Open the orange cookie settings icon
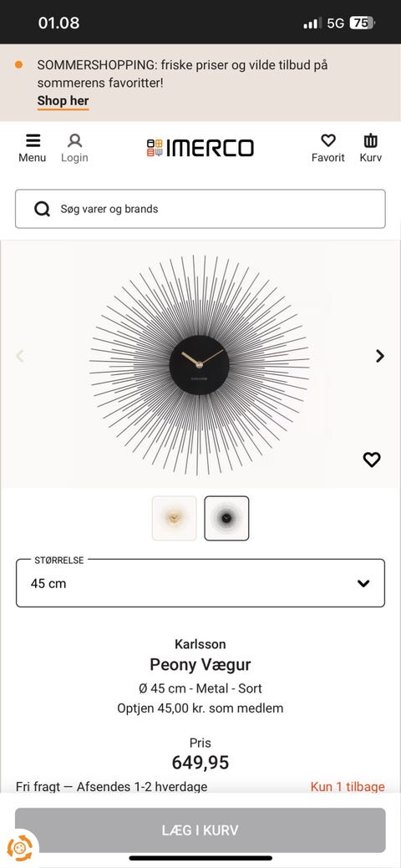 point(19,847)
